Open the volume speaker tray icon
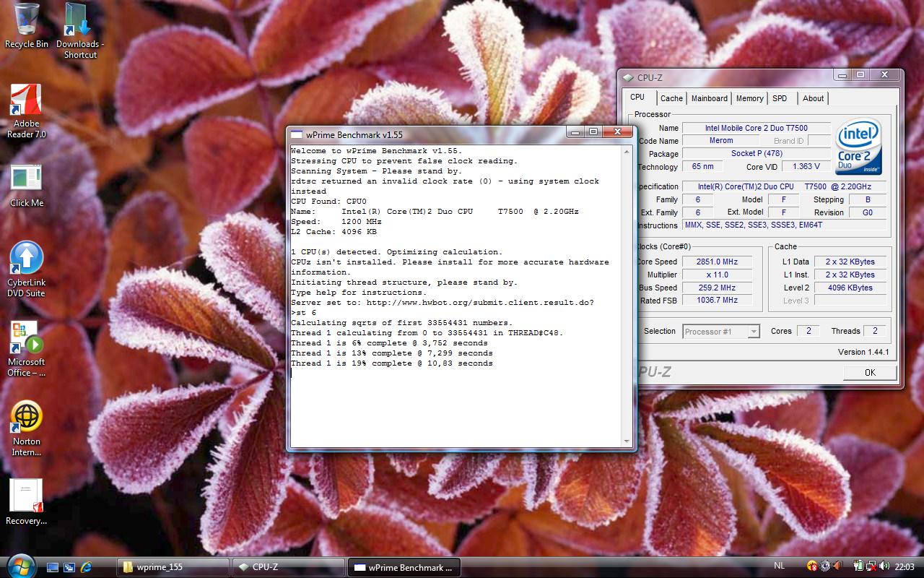The width and height of the screenshot is (924, 578). click(884, 566)
